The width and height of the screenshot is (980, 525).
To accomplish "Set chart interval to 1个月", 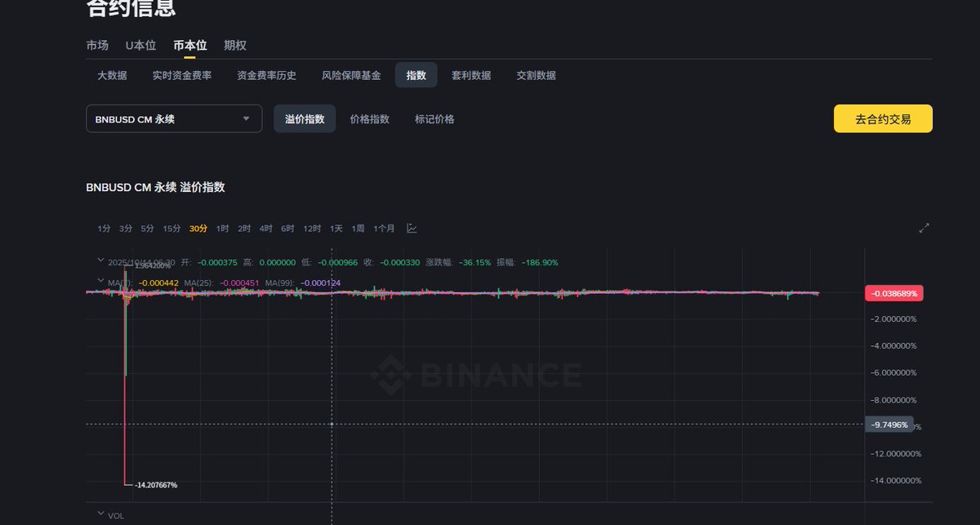I will pyautogui.click(x=384, y=229).
